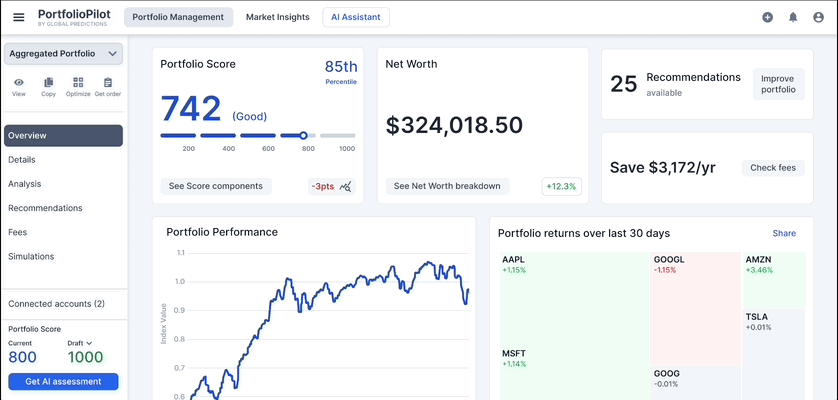Open the AI Assistant tab

(x=356, y=17)
